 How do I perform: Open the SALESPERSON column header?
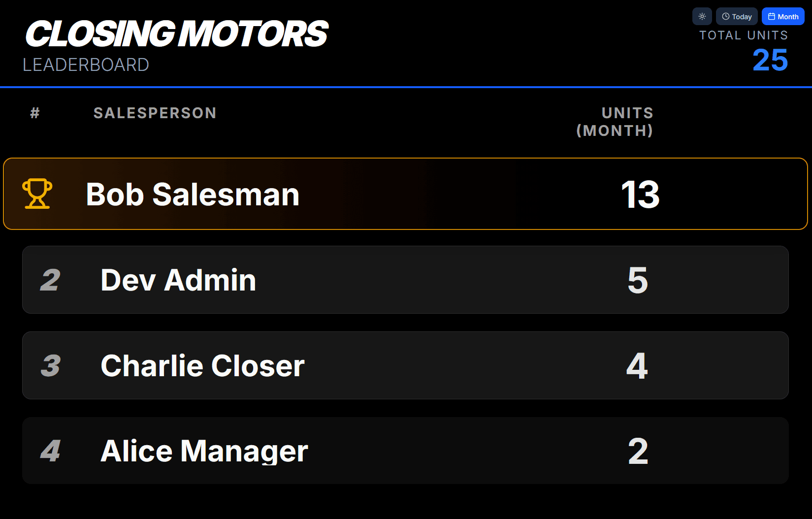(155, 113)
